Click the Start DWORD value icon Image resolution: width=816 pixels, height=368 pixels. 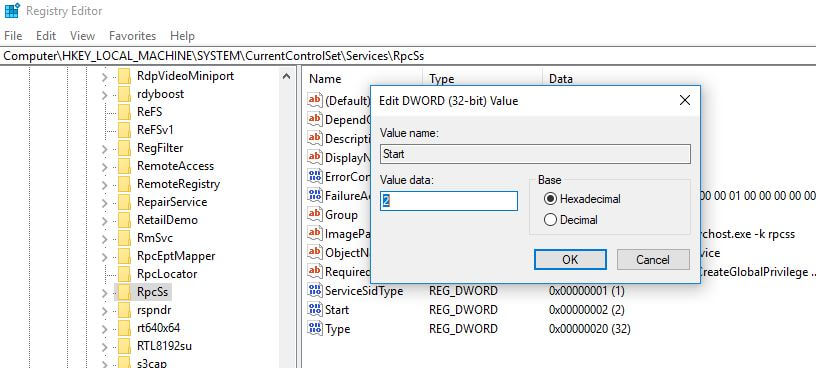[x=315, y=309]
